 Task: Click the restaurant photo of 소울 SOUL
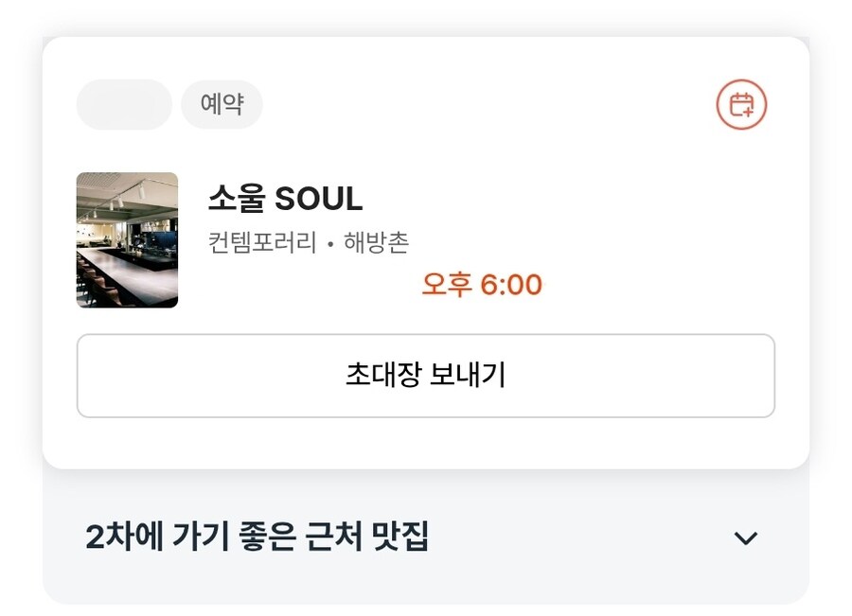[x=127, y=239]
